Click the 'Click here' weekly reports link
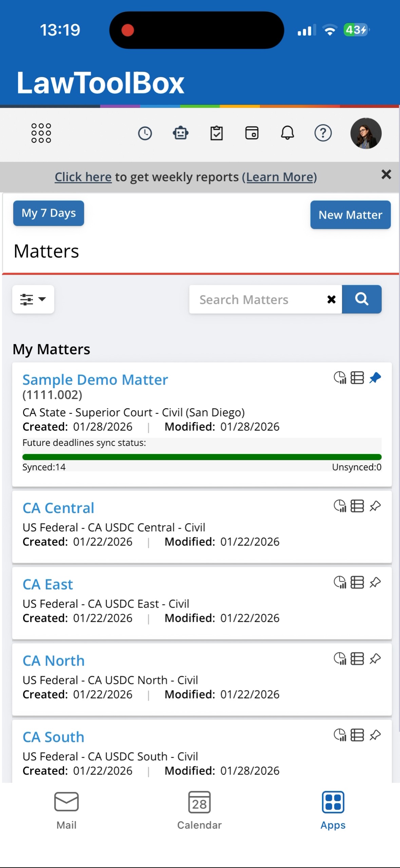Viewport: 400px width, 868px height. click(83, 177)
